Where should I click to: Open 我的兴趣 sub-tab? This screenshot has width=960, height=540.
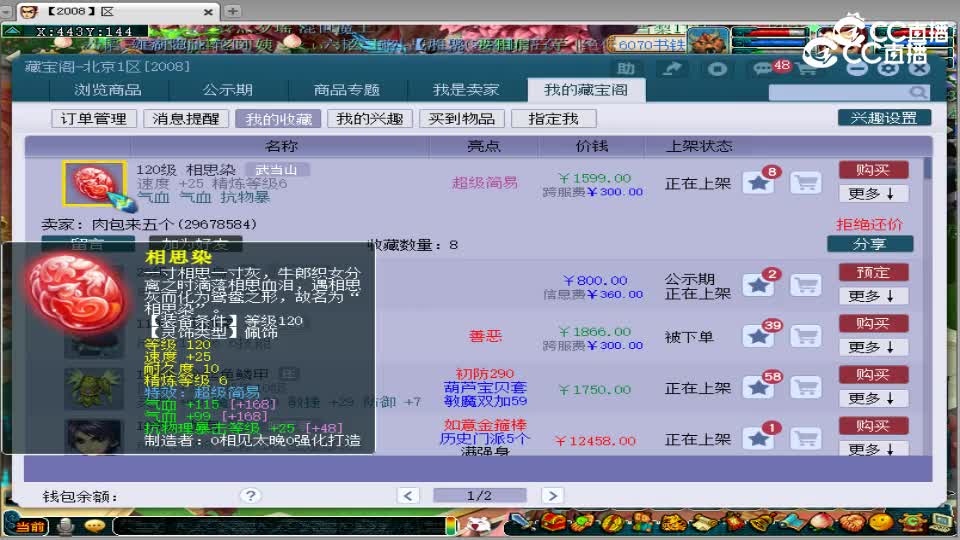click(370, 119)
